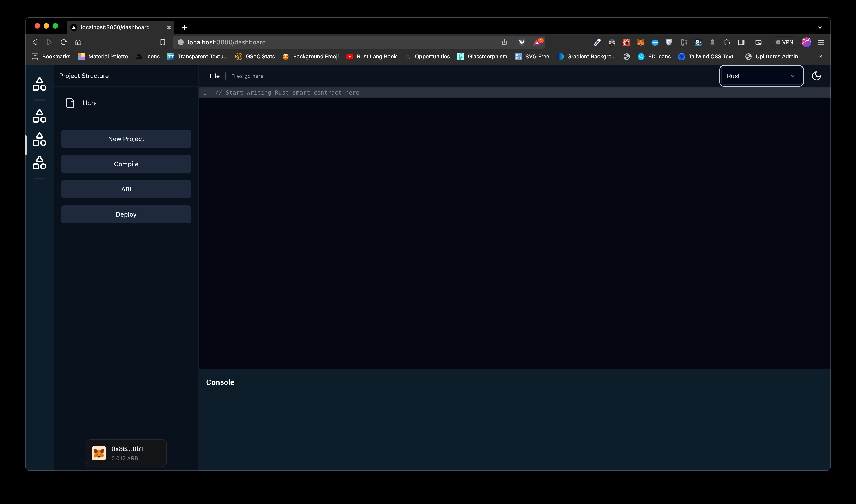
Task: Open the MetaMask fox extension in toolbar
Action: [640, 42]
